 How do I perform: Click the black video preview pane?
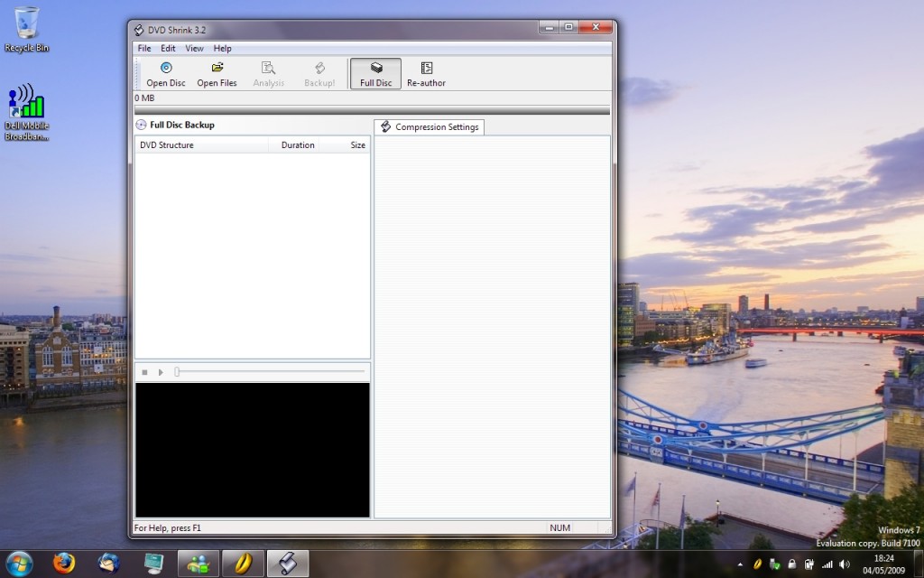(x=253, y=450)
